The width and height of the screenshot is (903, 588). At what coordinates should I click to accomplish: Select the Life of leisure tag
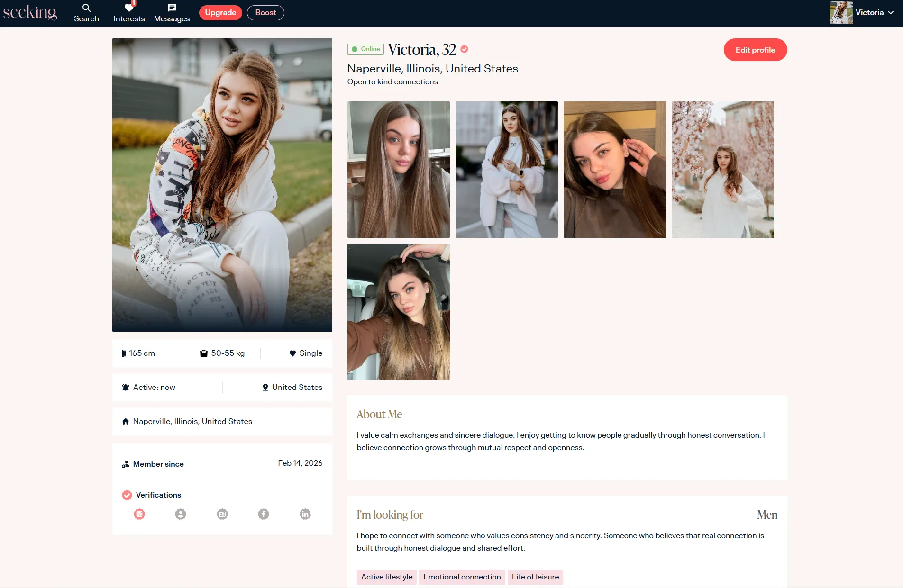[535, 577]
